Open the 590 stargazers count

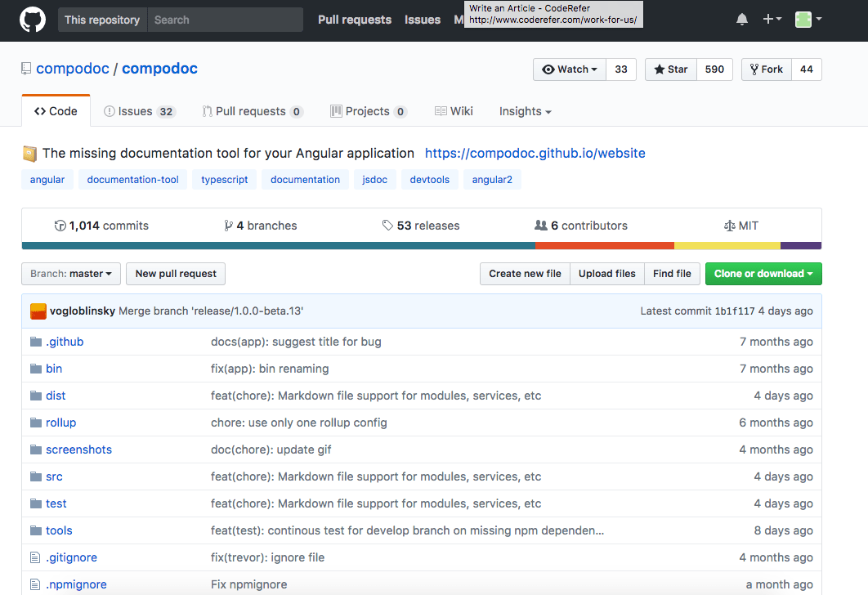click(714, 69)
